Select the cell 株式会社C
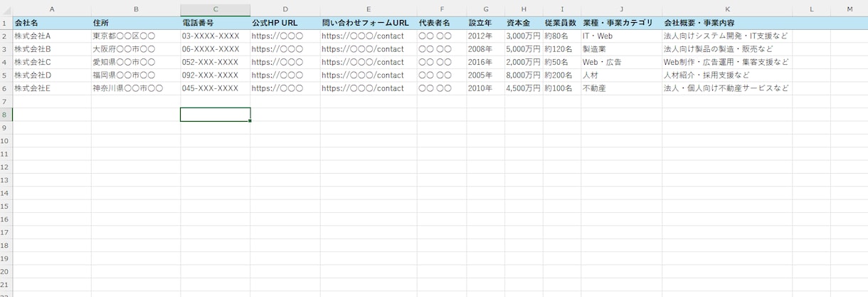This screenshot has height=297, width=868. coord(52,62)
